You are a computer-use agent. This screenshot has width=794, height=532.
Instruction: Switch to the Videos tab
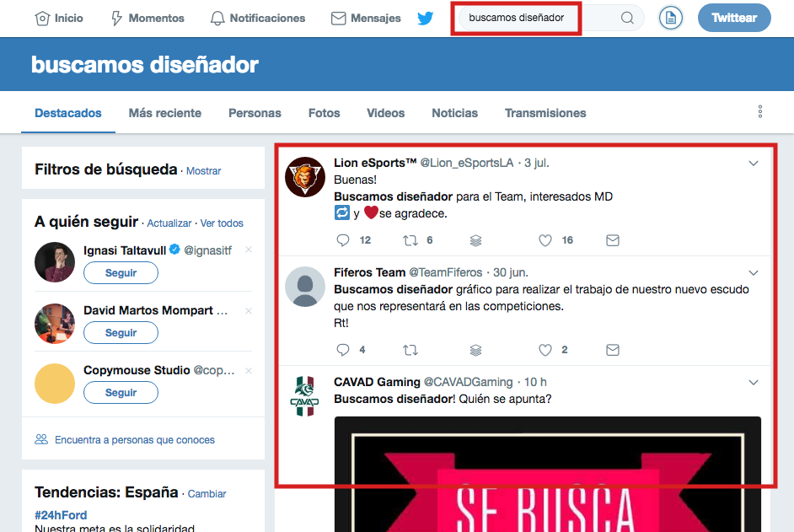386,113
